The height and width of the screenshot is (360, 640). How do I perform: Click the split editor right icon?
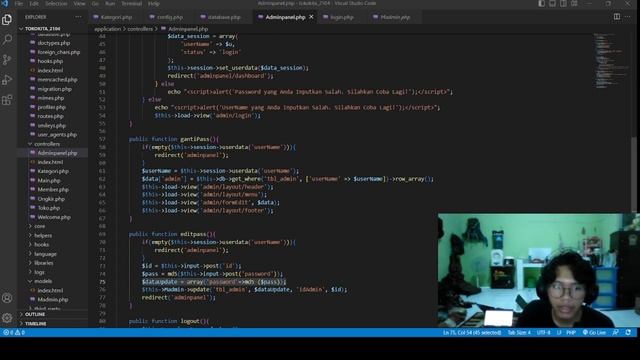[617, 17]
